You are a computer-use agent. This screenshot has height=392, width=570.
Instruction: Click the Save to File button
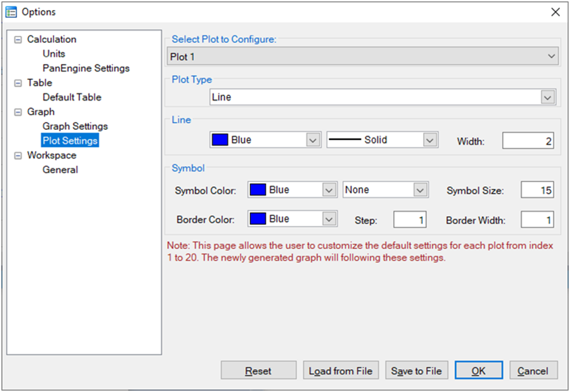point(416,371)
